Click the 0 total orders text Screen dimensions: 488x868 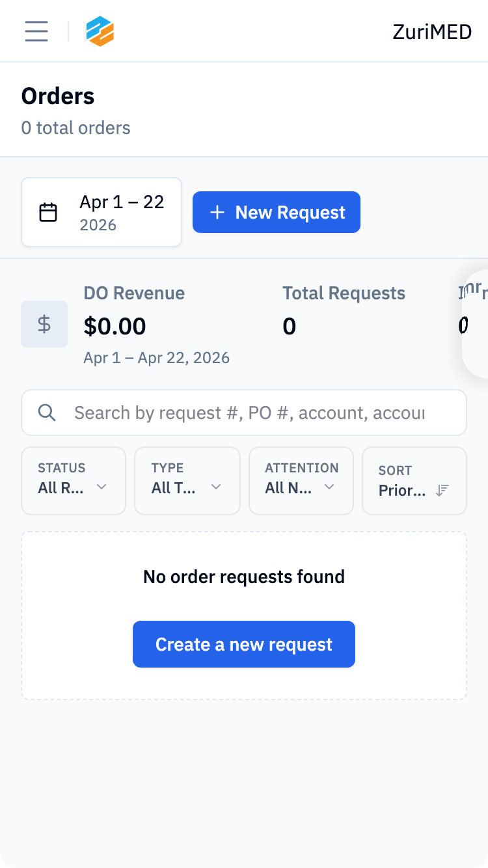(76, 128)
